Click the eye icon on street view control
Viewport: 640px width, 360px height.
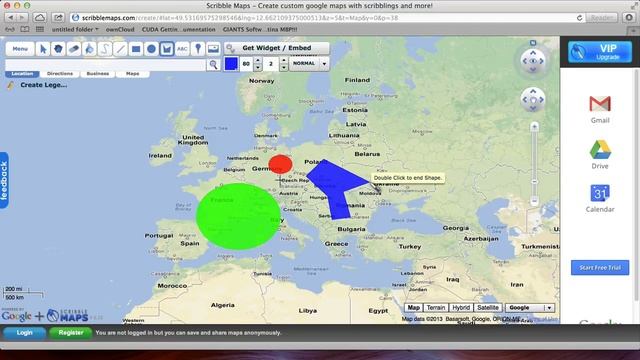coord(533,61)
